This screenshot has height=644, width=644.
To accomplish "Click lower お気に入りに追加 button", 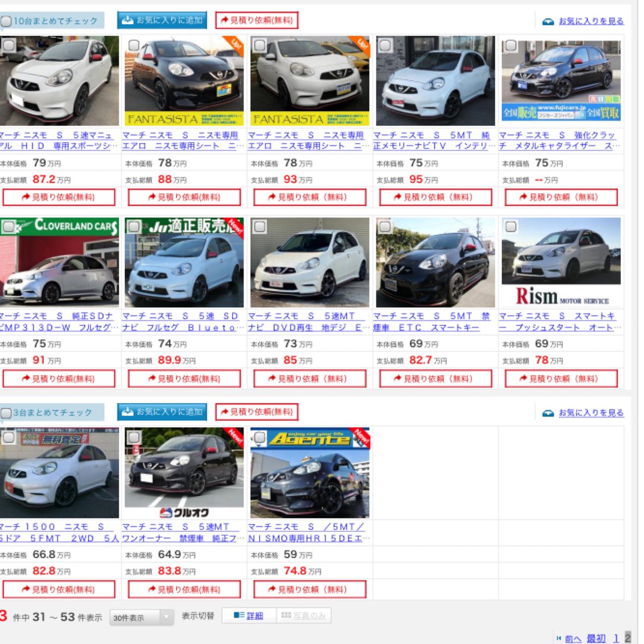I will [x=162, y=412].
